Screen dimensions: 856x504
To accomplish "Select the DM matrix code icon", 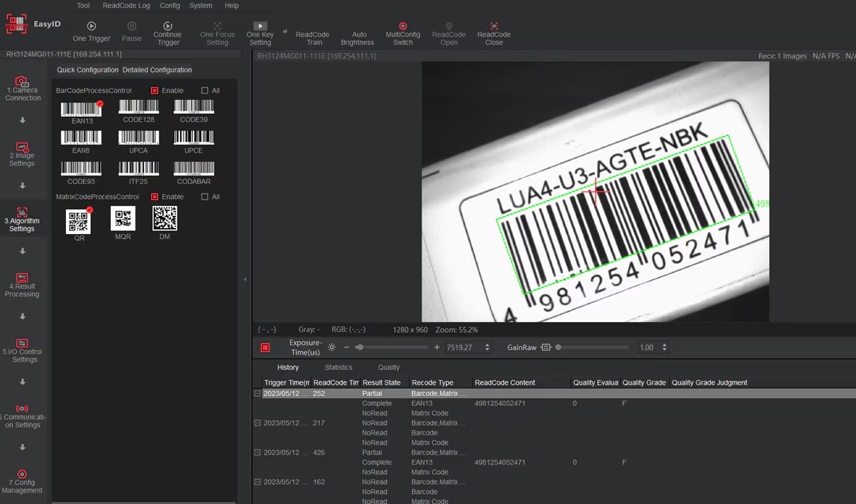I will [x=165, y=219].
